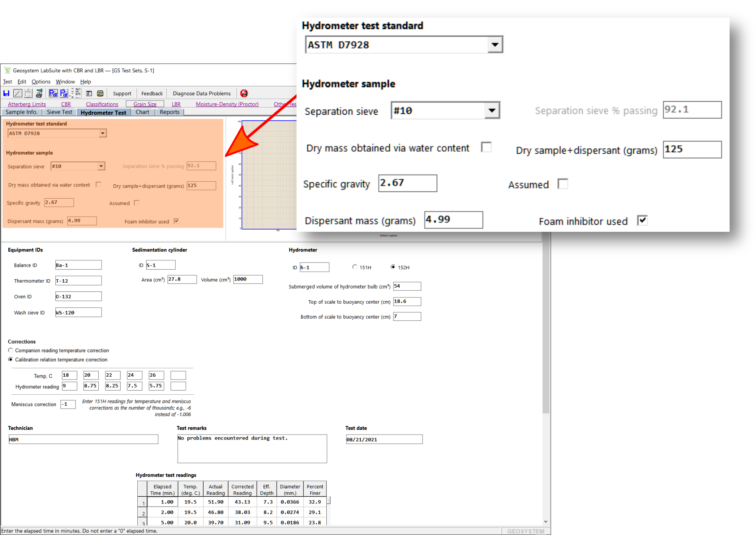The image size is (756, 535).
Task: Open the Atterberg Limits link
Action: coord(27,104)
